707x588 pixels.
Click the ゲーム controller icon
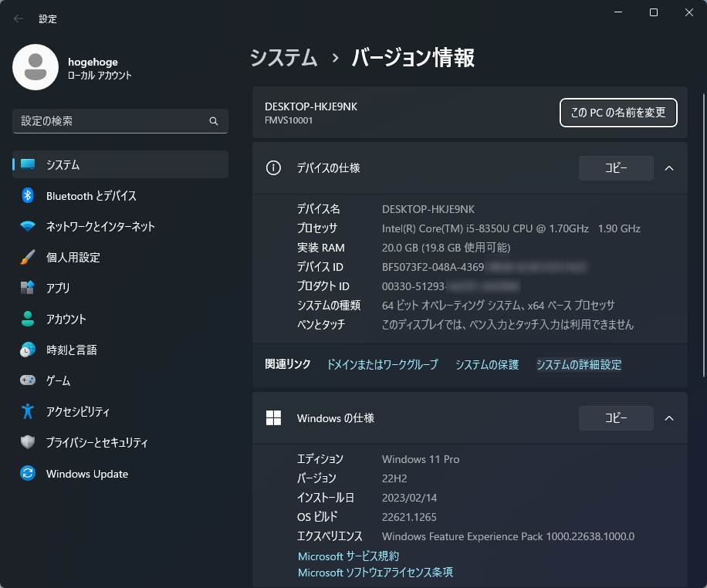[28, 381]
